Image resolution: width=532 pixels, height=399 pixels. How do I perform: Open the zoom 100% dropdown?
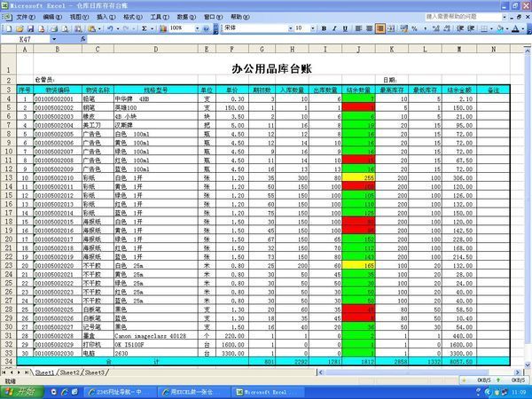pos(197,28)
